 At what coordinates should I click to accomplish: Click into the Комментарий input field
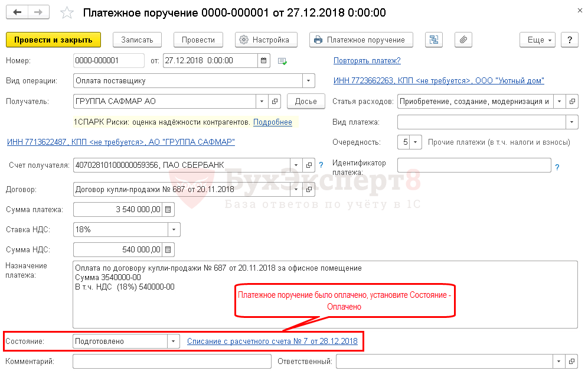[171, 361]
